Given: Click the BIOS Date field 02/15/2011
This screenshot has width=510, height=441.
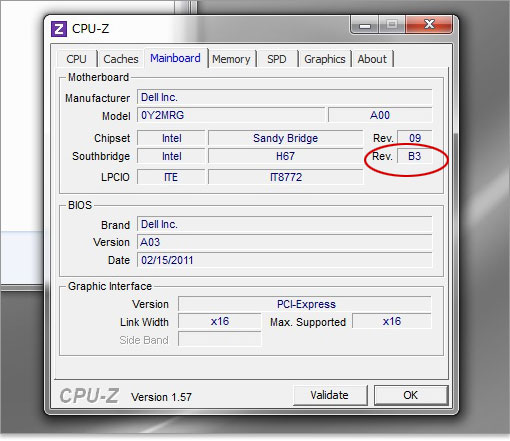Looking at the screenshot, I should (x=285, y=260).
